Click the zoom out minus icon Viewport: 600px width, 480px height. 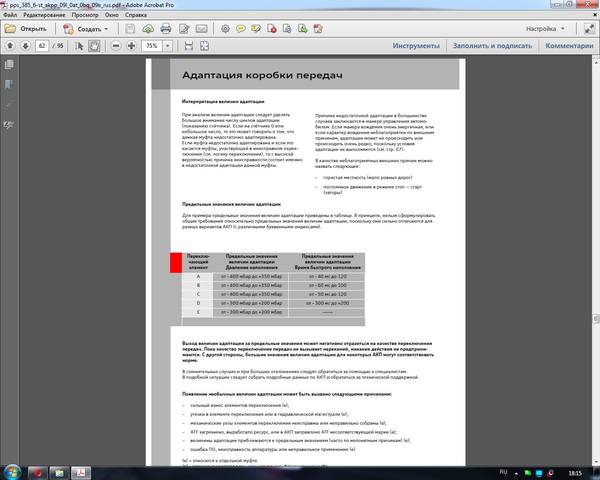click(118, 46)
